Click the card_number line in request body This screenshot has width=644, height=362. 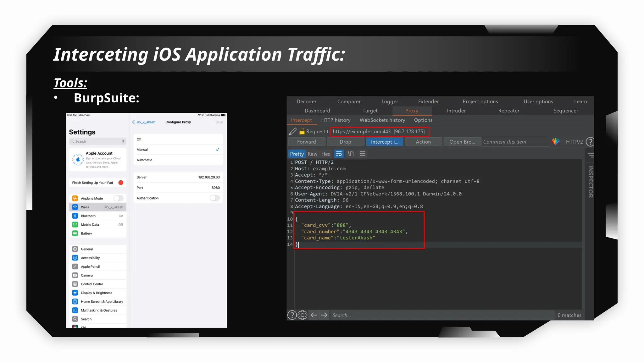tap(354, 232)
